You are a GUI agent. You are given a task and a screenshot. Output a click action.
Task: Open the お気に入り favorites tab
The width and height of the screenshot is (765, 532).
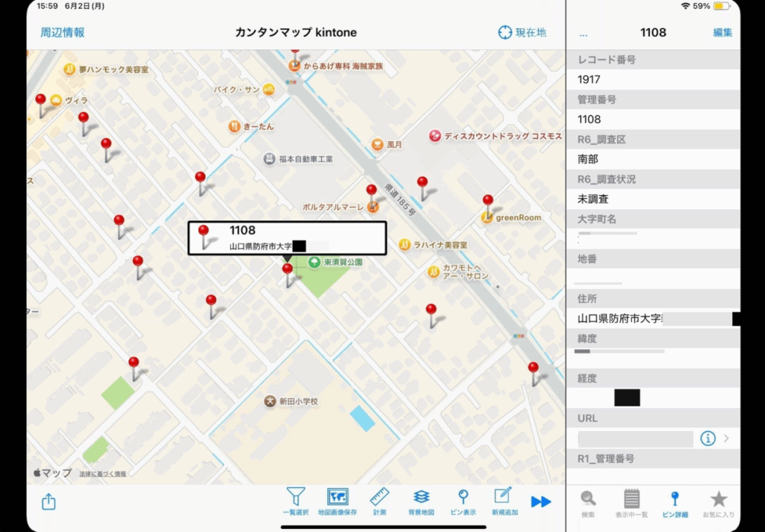(718, 504)
